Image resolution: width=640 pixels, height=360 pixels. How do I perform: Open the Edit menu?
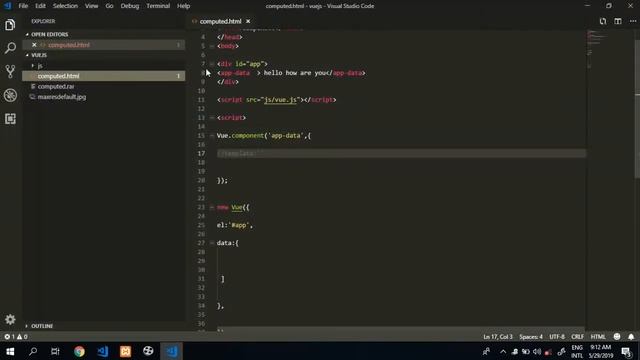40,6
